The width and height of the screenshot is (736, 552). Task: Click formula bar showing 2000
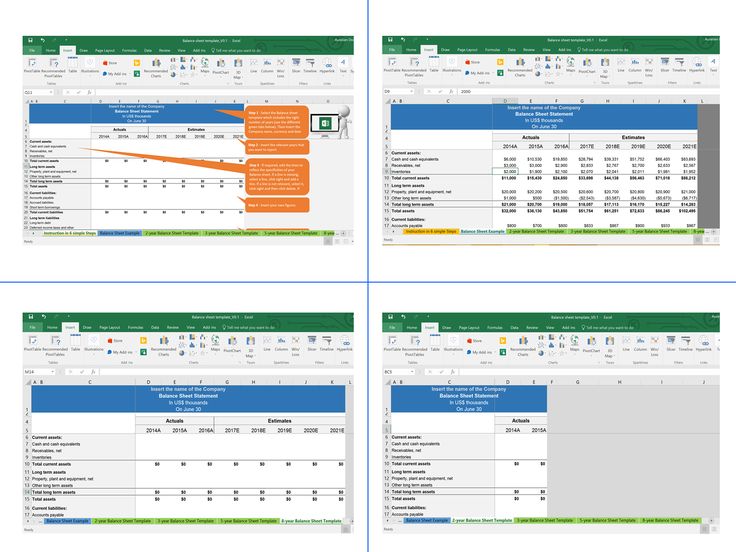589,92
